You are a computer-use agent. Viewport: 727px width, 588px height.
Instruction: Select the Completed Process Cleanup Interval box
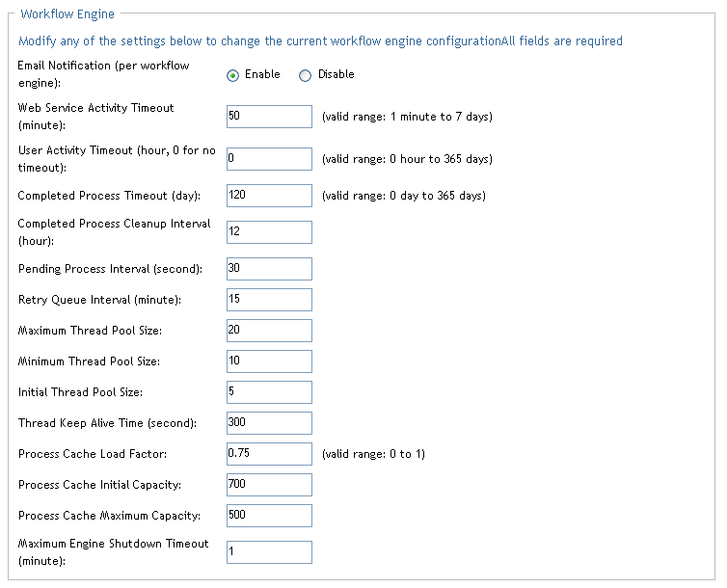click(269, 232)
